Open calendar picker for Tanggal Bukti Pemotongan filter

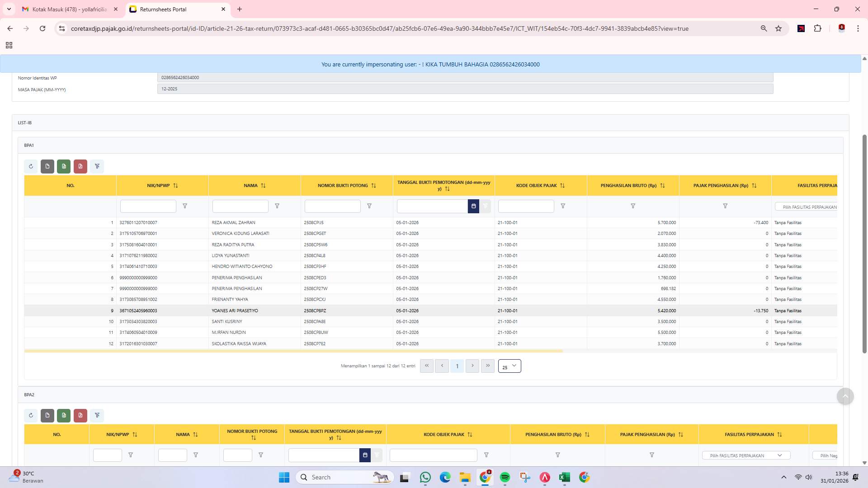pos(473,206)
